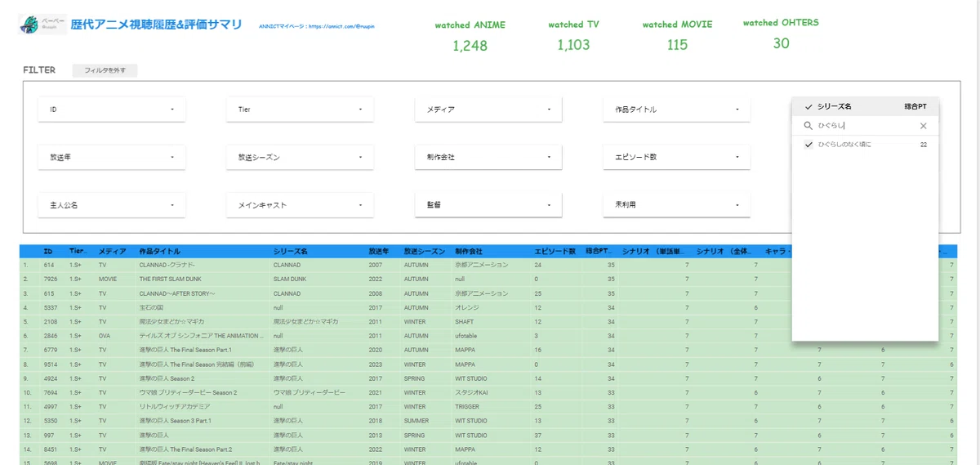Viewport: 980px width, 465px height.
Task: Sort table by 作品タイトル column header
Action: (x=160, y=252)
